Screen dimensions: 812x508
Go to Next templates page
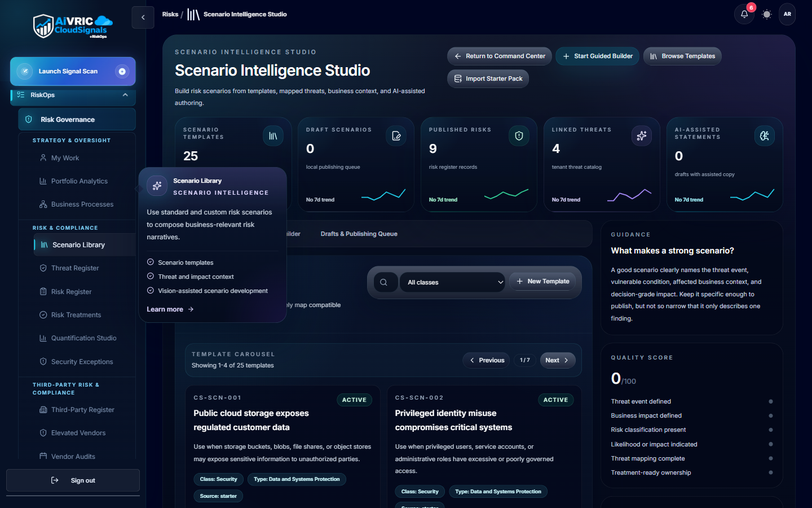pyautogui.click(x=557, y=360)
